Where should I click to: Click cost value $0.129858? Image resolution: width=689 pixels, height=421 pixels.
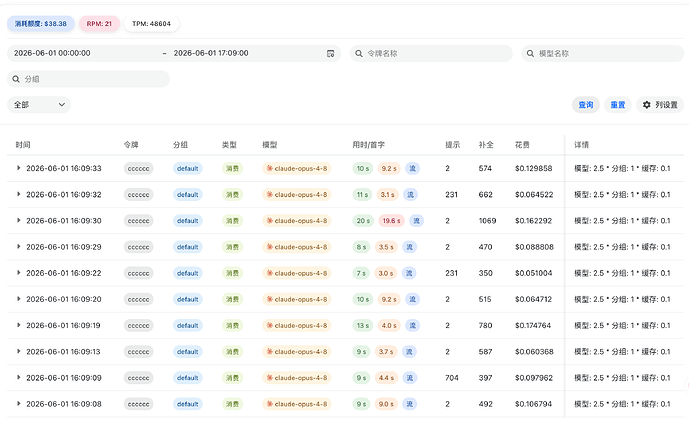click(533, 168)
